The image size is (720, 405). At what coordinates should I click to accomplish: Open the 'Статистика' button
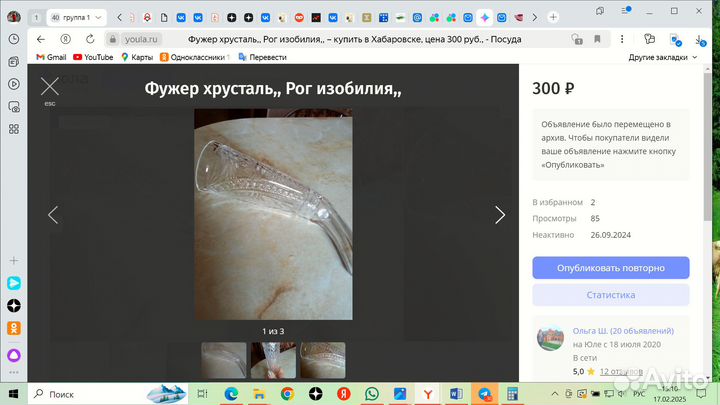(611, 295)
